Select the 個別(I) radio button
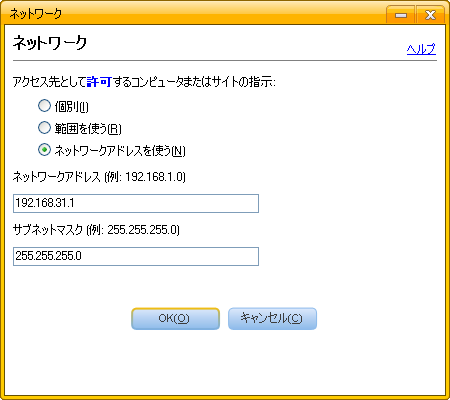Image resolution: width=450 pixels, height=400 pixels. click(x=44, y=106)
